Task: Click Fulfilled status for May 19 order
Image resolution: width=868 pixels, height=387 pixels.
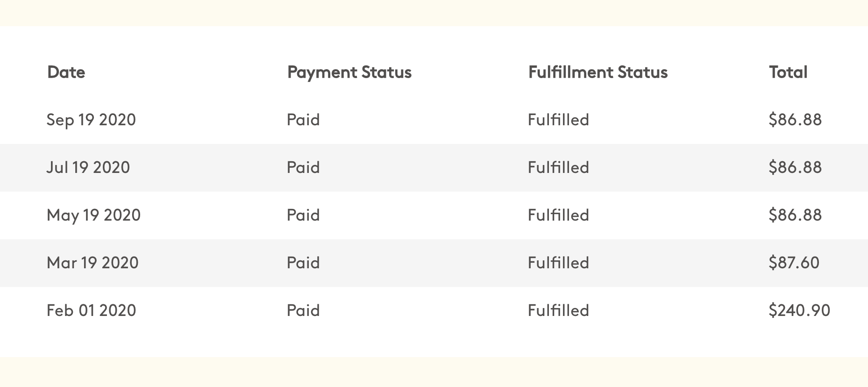Action: 558,215
